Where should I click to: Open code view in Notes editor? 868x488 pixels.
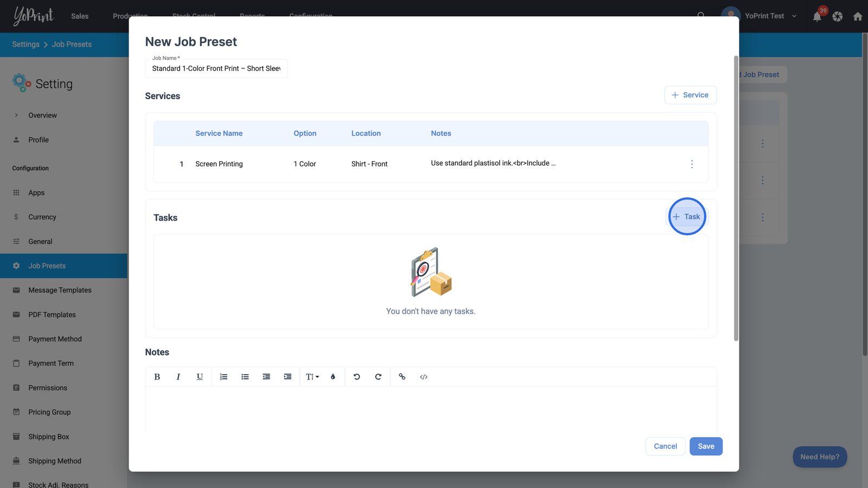(424, 377)
